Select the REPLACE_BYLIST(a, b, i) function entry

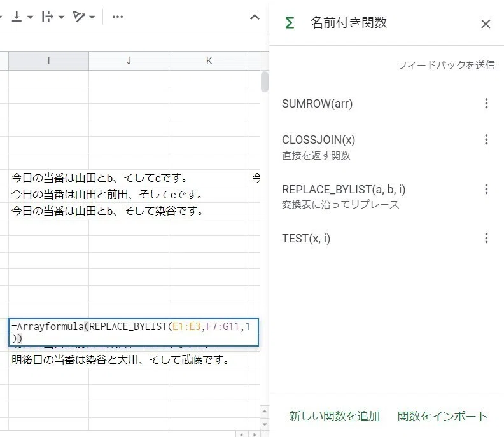pyautogui.click(x=344, y=190)
